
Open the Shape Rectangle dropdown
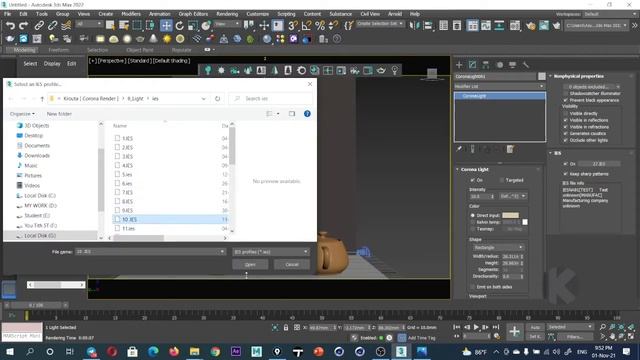(498, 247)
